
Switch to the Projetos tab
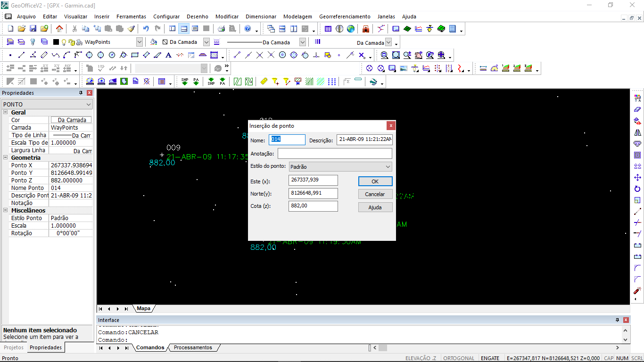pos(14,347)
